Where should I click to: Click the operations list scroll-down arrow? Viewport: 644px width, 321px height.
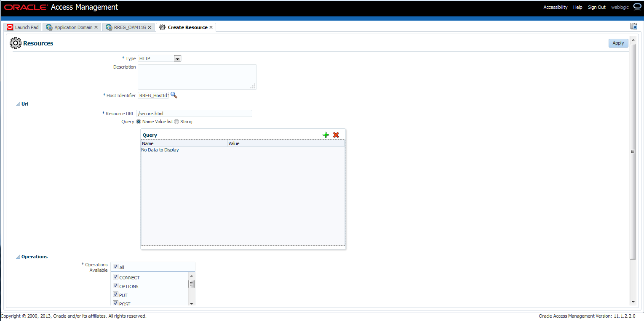191,303
